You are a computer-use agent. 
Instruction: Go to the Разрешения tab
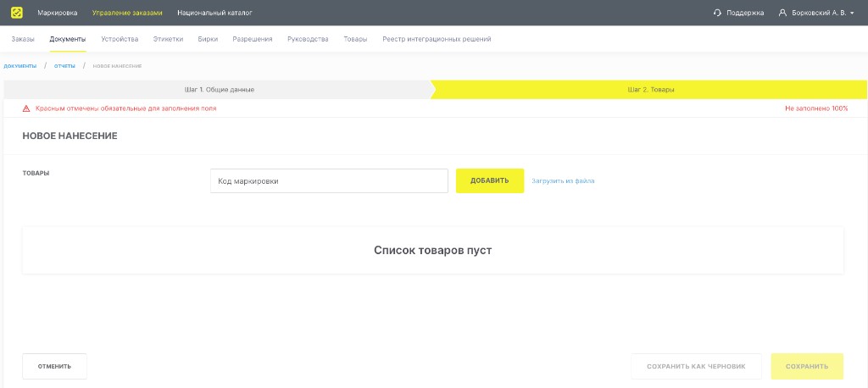coord(253,39)
